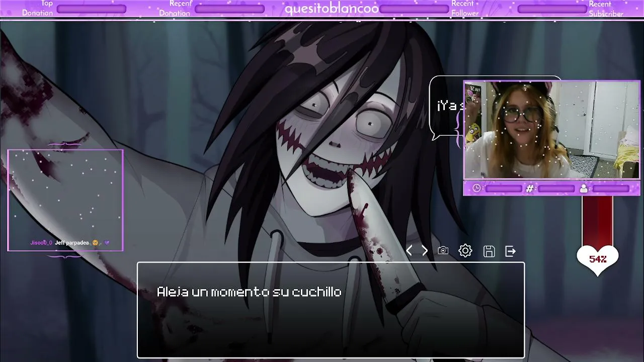
Task: Open game settings via the gear icon
Action: (x=465, y=251)
